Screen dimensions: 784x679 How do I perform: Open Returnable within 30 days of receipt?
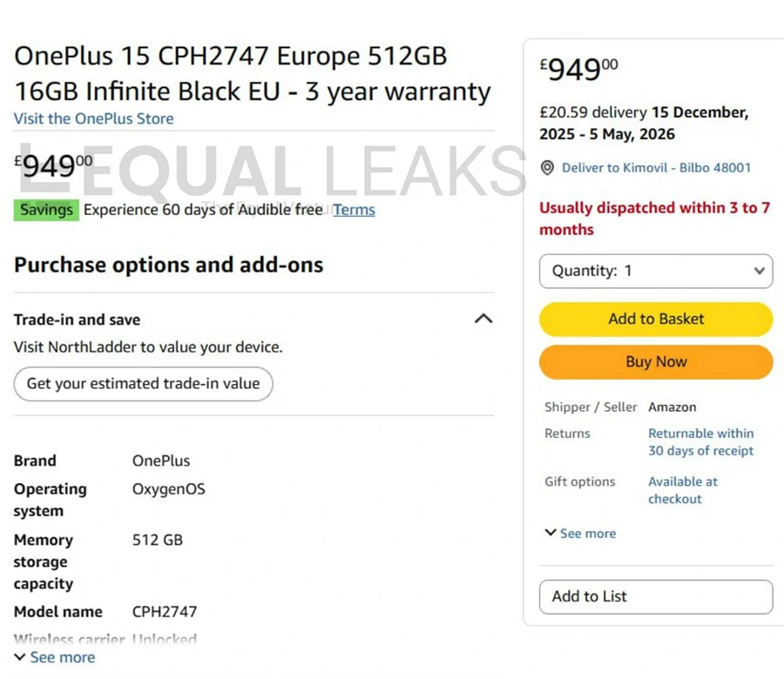(x=700, y=441)
